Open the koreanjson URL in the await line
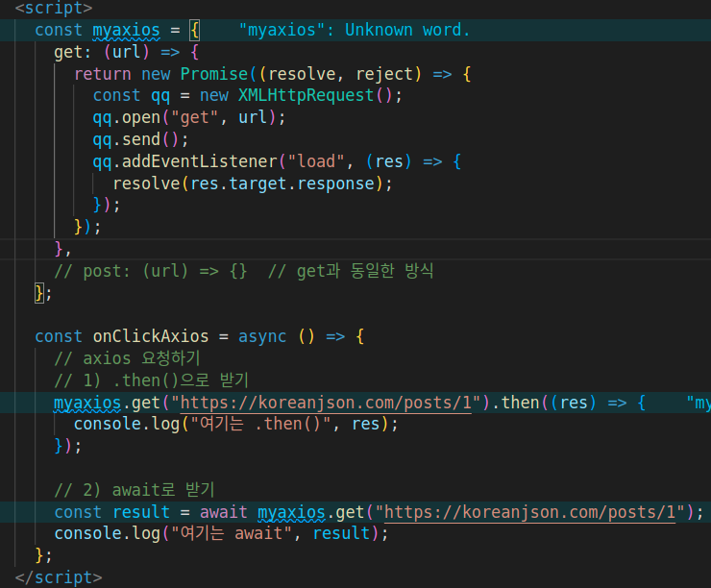711x588 pixels. (x=529, y=512)
